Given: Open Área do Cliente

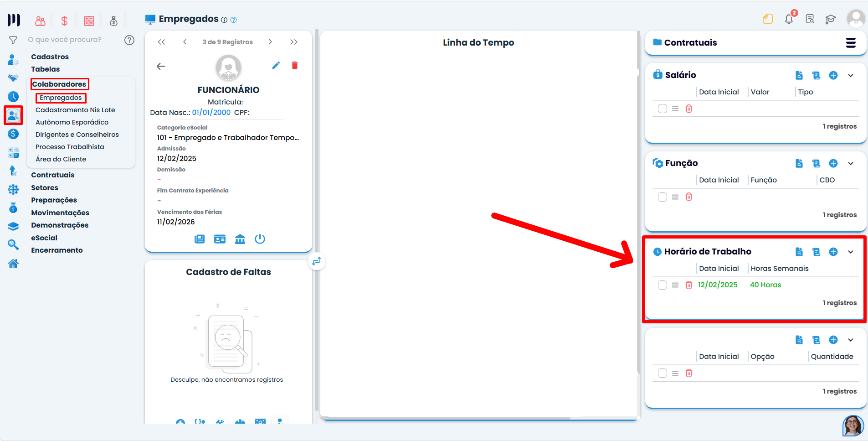Looking at the screenshot, I should (61, 159).
